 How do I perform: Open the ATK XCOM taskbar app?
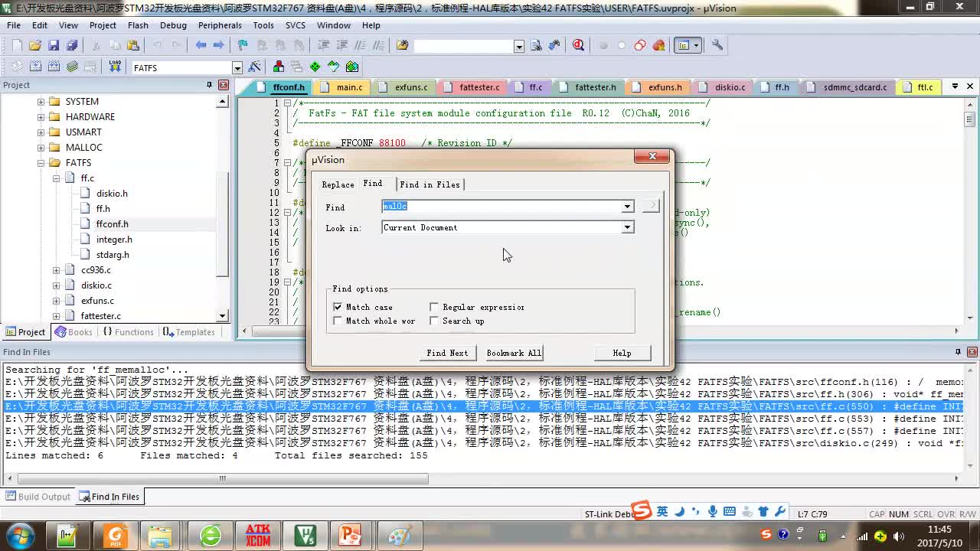click(258, 535)
